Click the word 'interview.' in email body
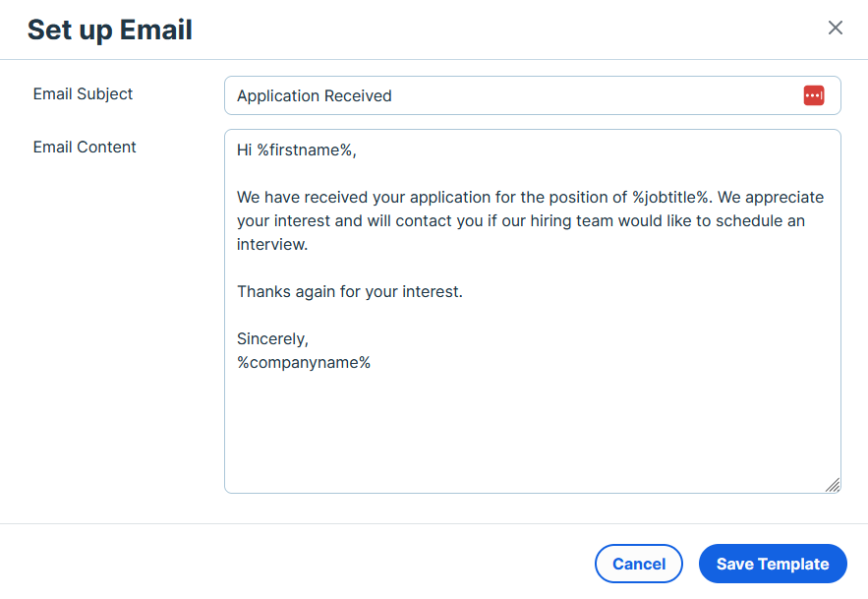 (272, 244)
